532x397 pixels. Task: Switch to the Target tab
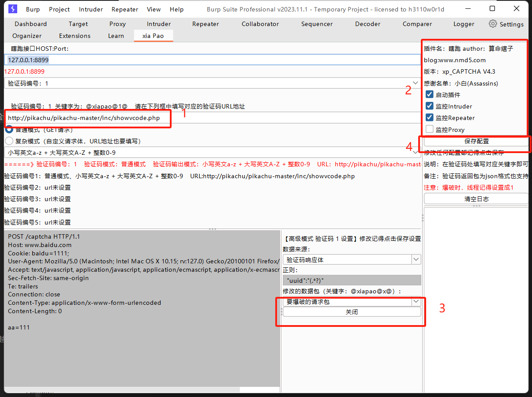(79, 24)
